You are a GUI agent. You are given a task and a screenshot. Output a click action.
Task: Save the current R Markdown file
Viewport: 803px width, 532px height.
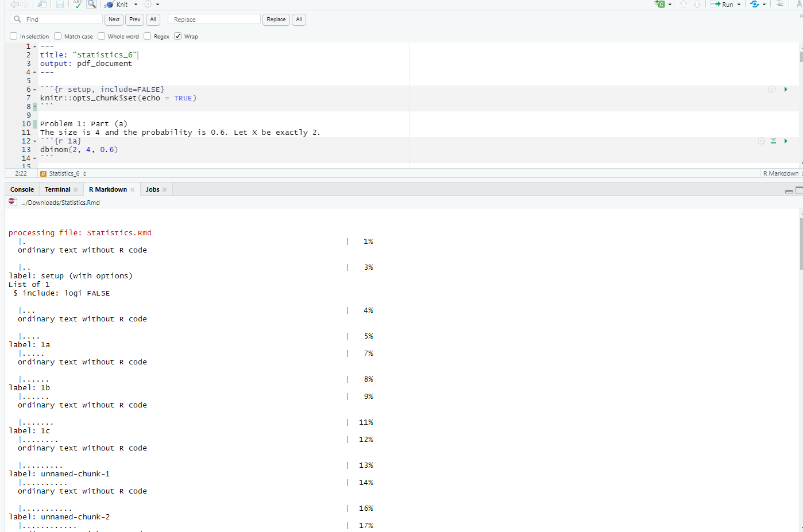coord(60,5)
